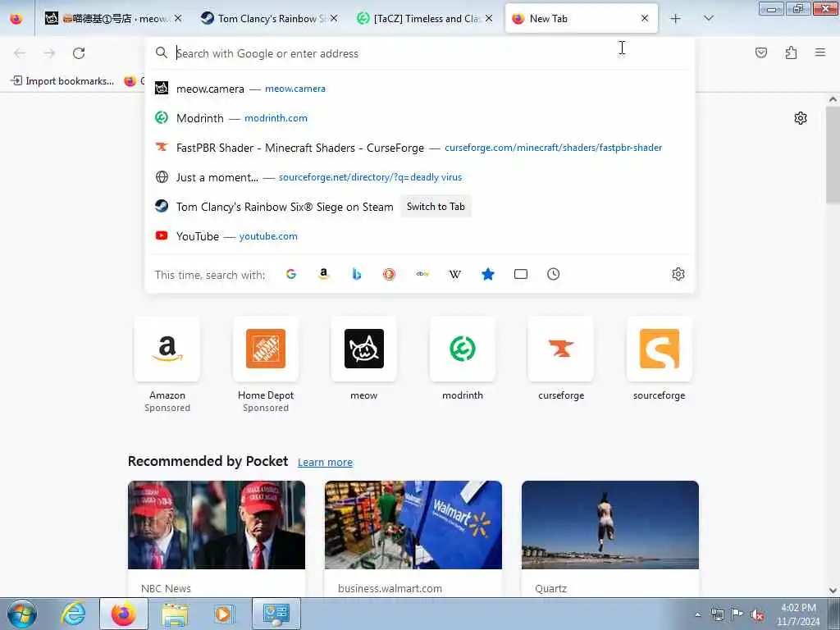Go forward one page arrow
This screenshot has height=630, width=840.
coord(49,53)
